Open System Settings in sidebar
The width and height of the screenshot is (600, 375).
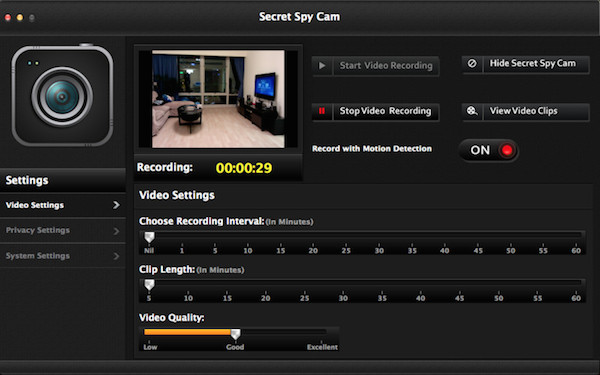(x=63, y=256)
